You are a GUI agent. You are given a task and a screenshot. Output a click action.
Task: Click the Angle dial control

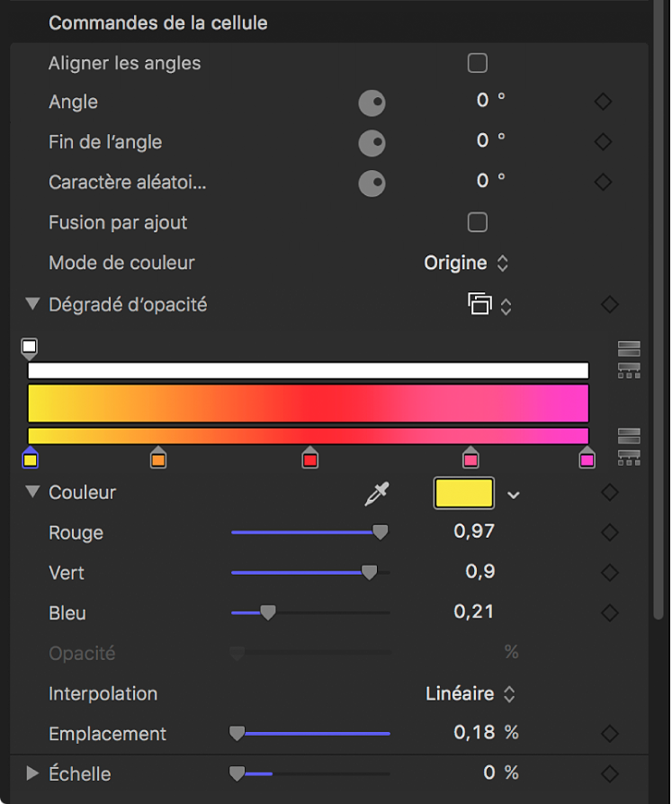[x=372, y=102]
